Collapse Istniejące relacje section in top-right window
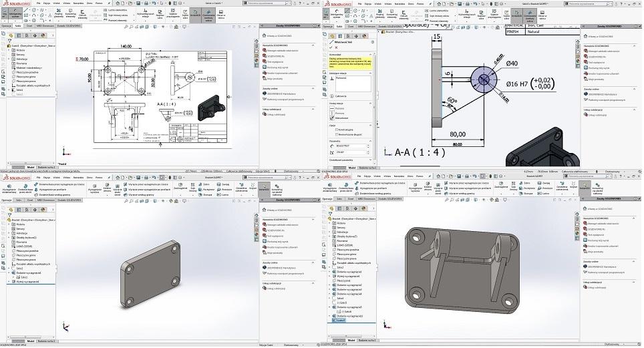Image resolution: width=644 pixels, height=348 pixels. [x=370, y=73]
